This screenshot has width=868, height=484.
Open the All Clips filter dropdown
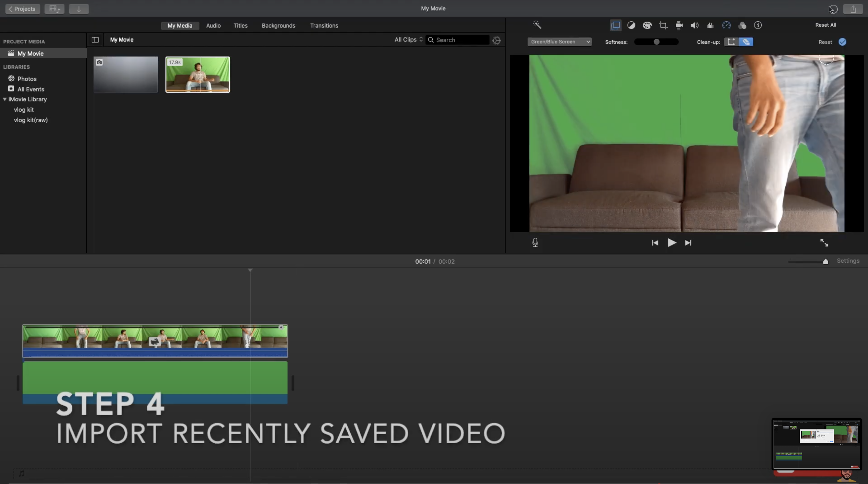click(408, 40)
